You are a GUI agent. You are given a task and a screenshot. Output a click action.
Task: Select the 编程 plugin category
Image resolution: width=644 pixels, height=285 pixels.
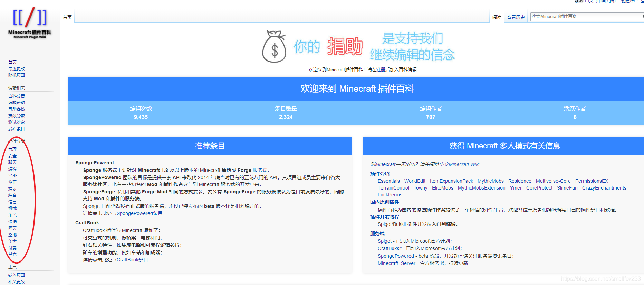point(12,169)
